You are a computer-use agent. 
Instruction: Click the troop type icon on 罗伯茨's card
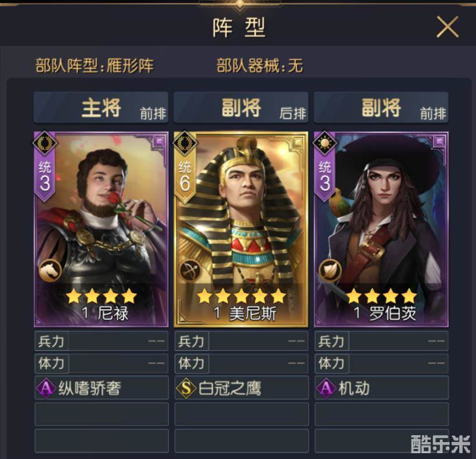(330, 271)
